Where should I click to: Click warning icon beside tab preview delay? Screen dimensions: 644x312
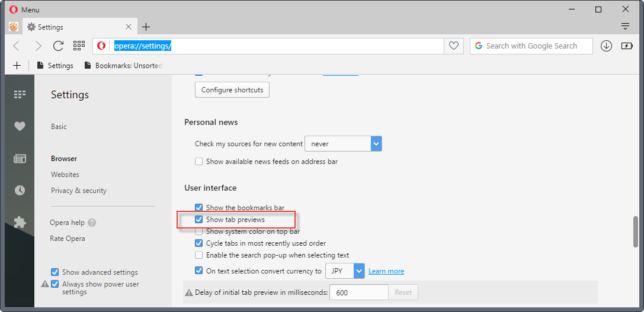[189, 292]
